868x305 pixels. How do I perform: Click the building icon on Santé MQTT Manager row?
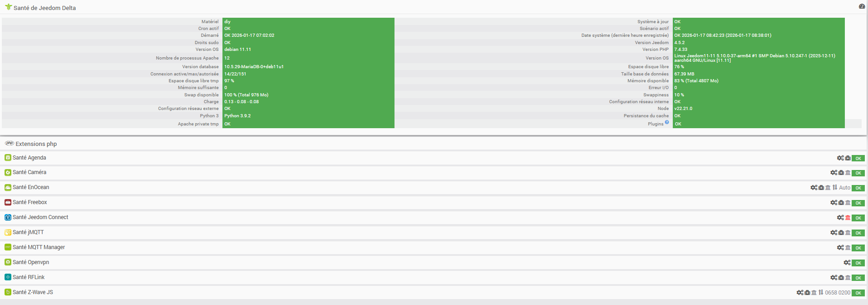[848, 248]
